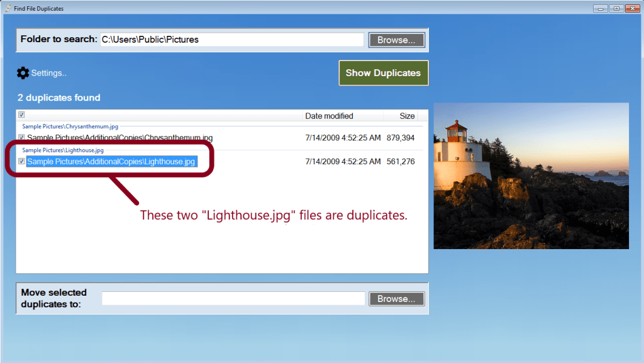Open the Settings.. link text

coord(49,73)
